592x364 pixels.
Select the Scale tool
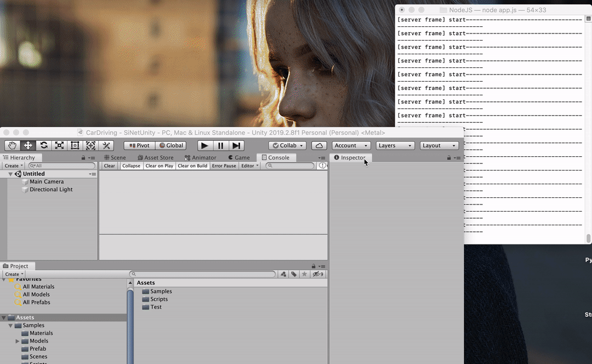coord(59,145)
